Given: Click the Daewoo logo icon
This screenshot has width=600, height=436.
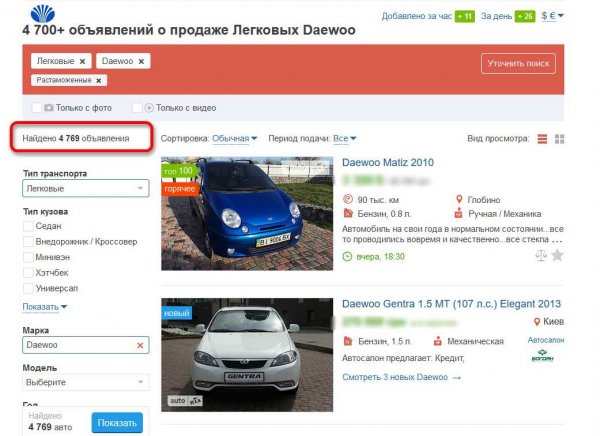Looking at the screenshot, I should pyautogui.click(x=42, y=13).
